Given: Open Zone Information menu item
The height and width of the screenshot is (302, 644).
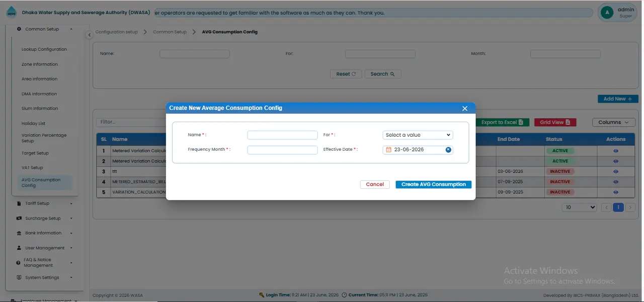Looking at the screenshot, I should (x=40, y=64).
